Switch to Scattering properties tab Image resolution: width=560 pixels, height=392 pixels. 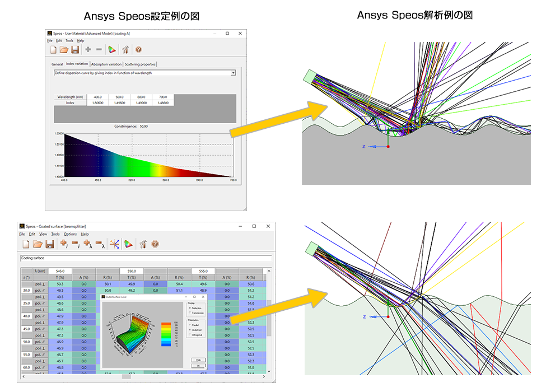tap(140, 64)
